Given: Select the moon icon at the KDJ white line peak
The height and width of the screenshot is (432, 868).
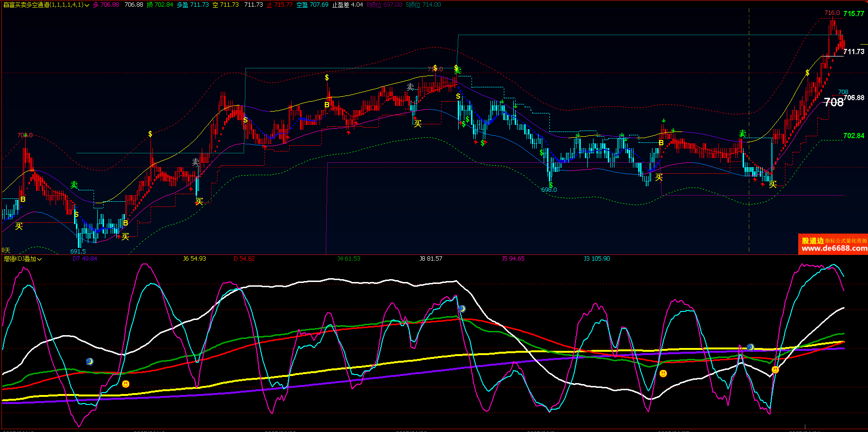Looking at the screenshot, I should [462, 309].
